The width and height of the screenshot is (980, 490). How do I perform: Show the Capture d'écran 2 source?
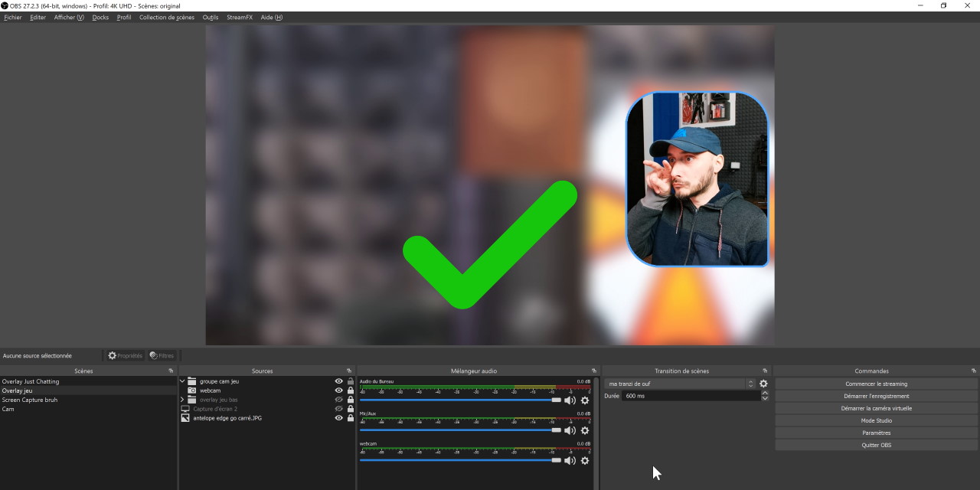[x=338, y=409]
